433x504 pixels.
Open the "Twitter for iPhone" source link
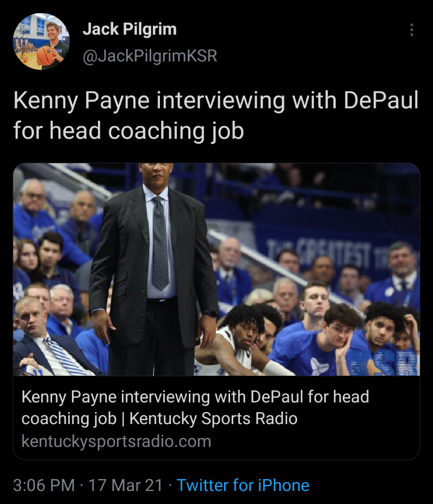point(243,485)
